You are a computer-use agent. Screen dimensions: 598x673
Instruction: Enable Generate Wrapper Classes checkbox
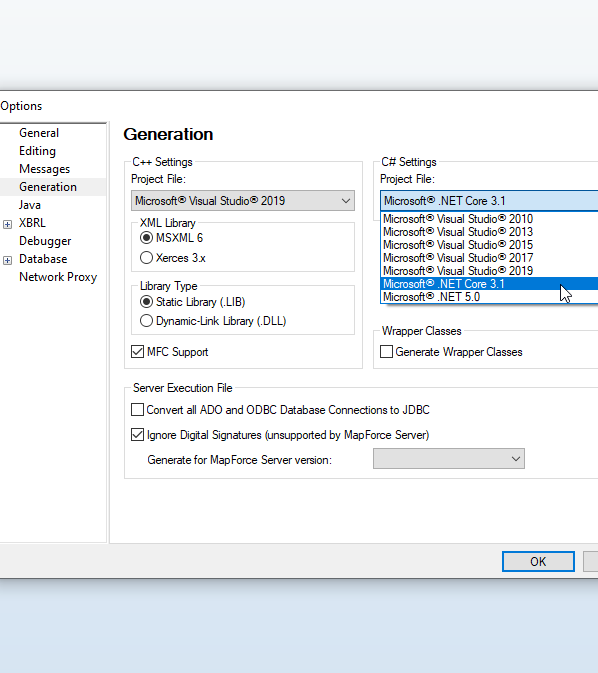pyautogui.click(x=386, y=352)
